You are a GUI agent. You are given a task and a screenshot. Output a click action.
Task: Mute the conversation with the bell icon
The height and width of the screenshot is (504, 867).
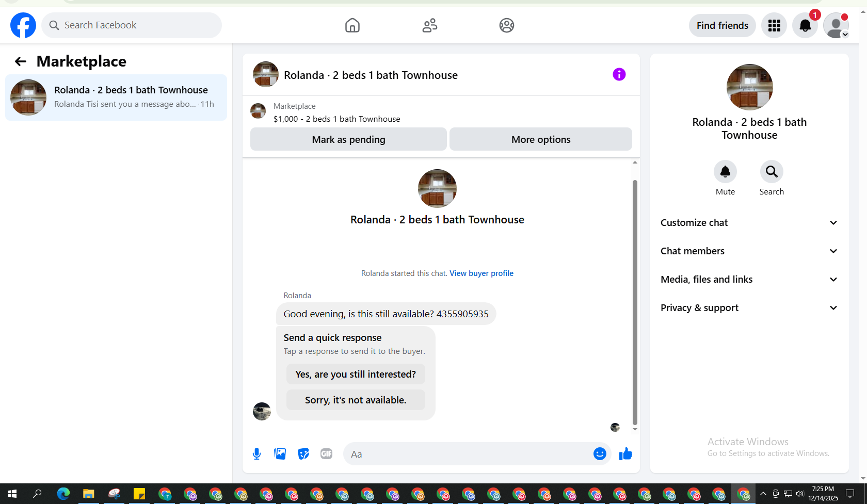tap(725, 171)
